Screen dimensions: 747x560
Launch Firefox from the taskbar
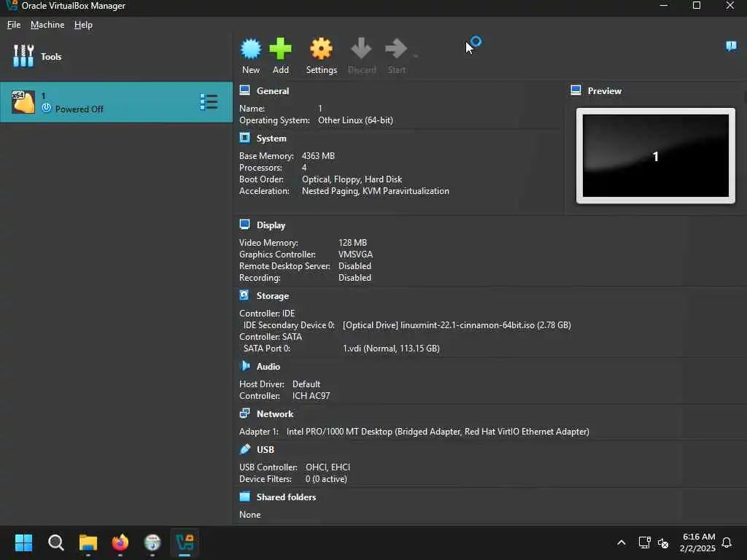coord(120,542)
